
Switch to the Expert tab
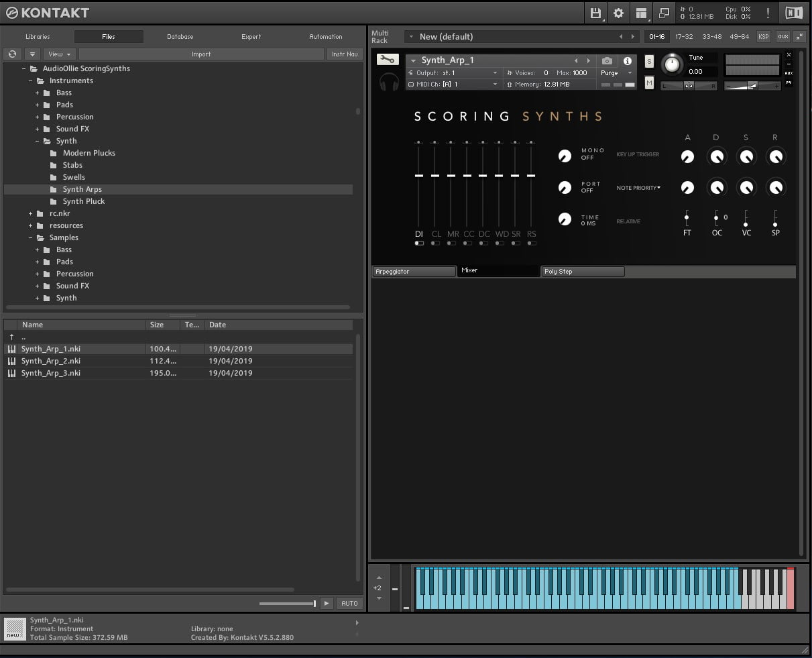coord(251,37)
